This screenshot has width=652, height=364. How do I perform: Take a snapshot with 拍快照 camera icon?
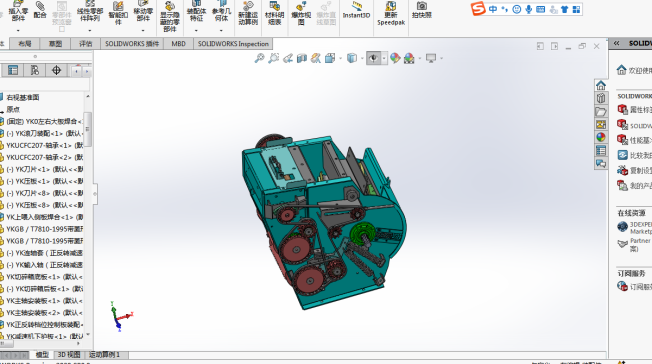click(x=422, y=10)
